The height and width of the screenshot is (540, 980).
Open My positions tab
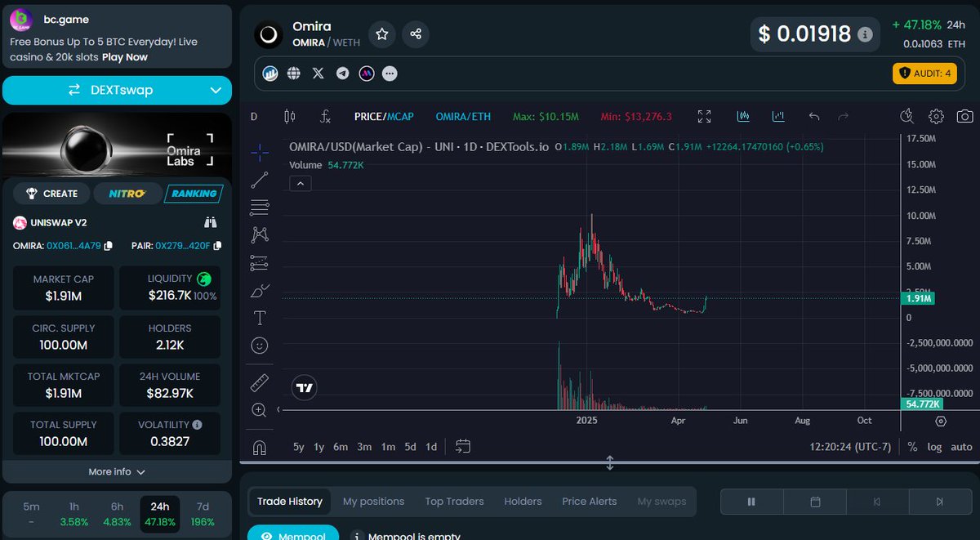point(373,502)
